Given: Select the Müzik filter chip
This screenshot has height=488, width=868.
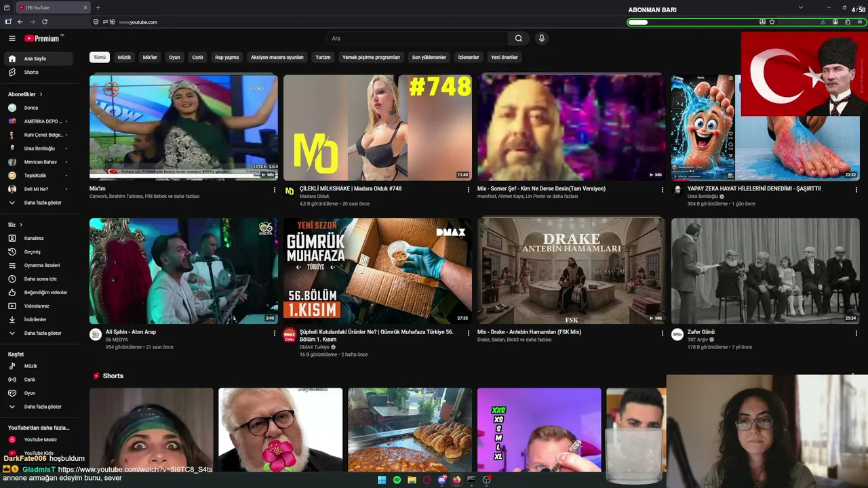Looking at the screenshot, I should coord(124,58).
